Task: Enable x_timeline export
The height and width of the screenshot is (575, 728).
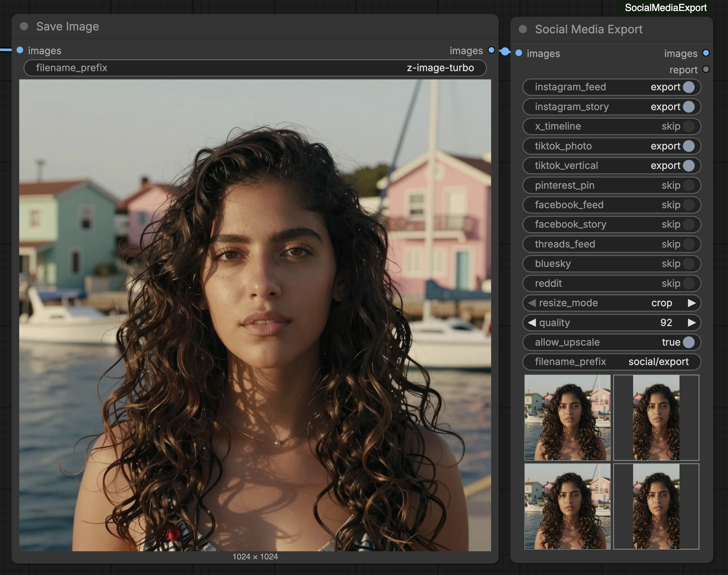Action: click(689, 126)
